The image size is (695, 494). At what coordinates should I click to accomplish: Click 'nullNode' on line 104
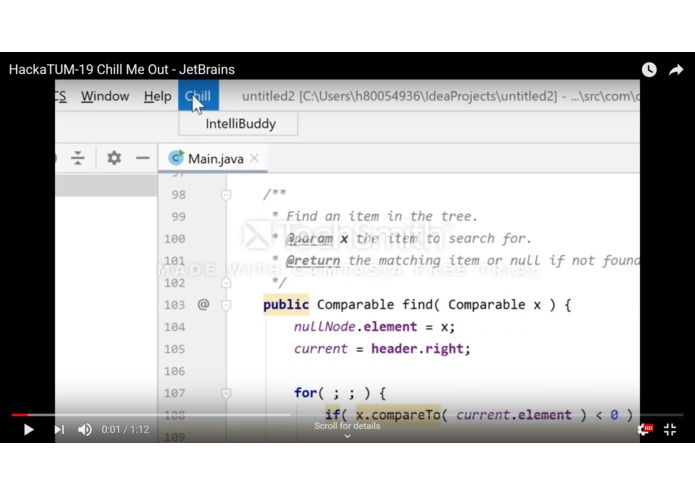[324, 327]
